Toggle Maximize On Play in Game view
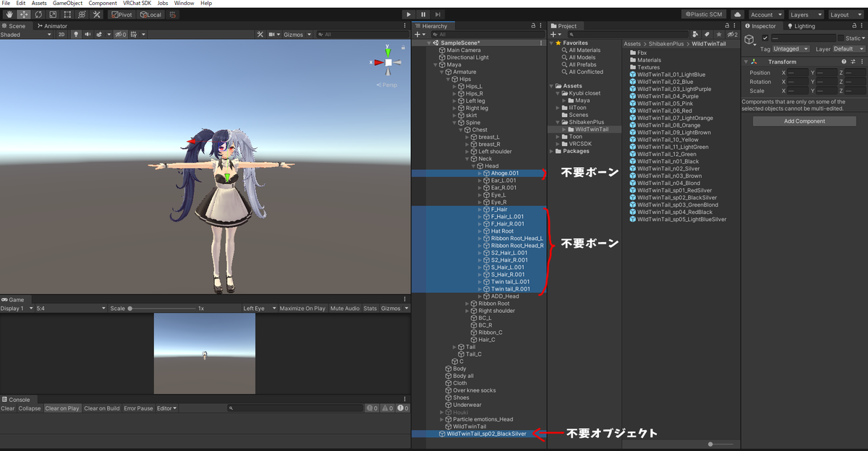The height and width of the screenshot is (451, 868). [302, 309]
